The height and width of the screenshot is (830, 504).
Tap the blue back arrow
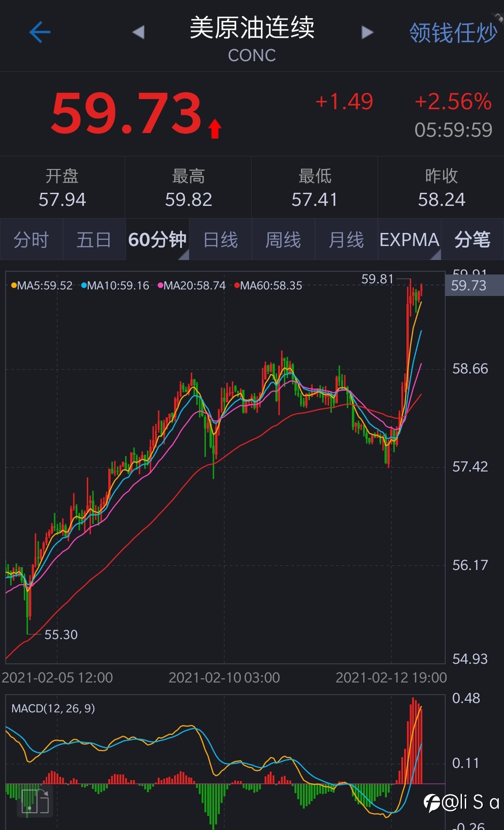40,32
